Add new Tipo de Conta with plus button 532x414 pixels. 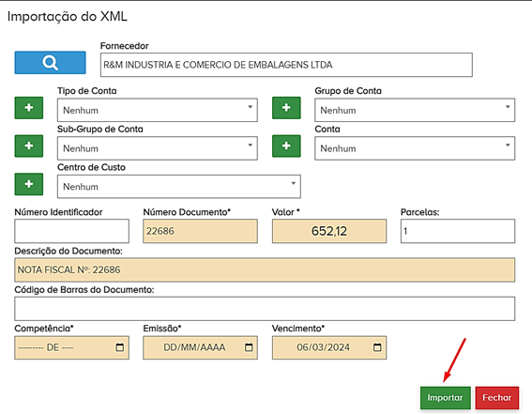[x=29, y=108]
